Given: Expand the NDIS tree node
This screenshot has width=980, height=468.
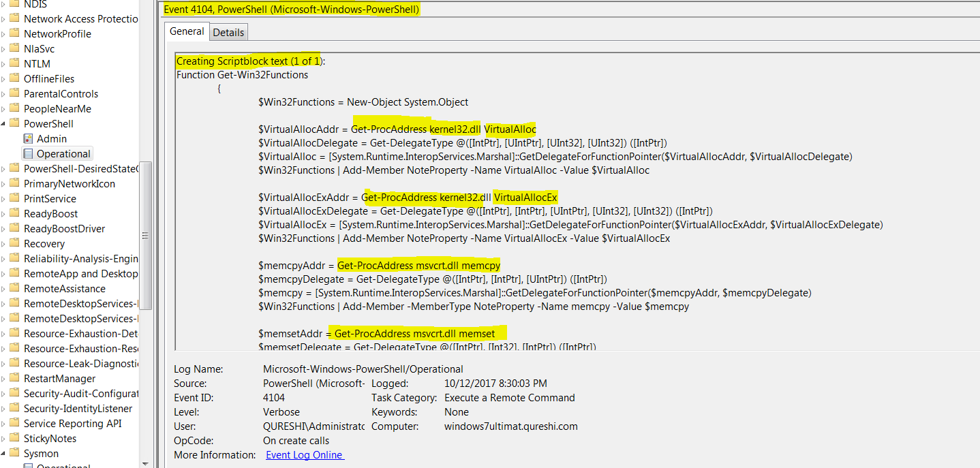Looking at the screenshot, I should (x=4, y=4).
